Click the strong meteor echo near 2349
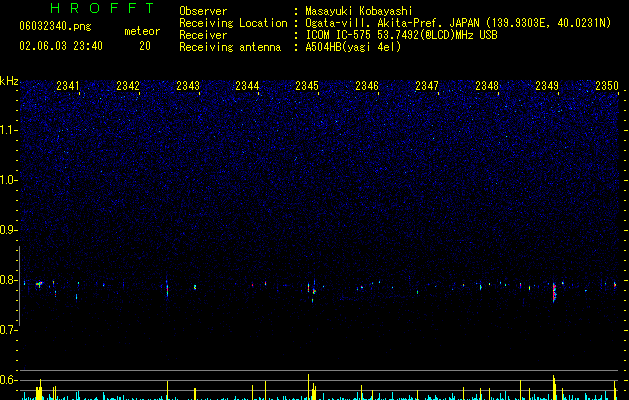The height and width of the screenshot is (400, 629). (554, 292)
